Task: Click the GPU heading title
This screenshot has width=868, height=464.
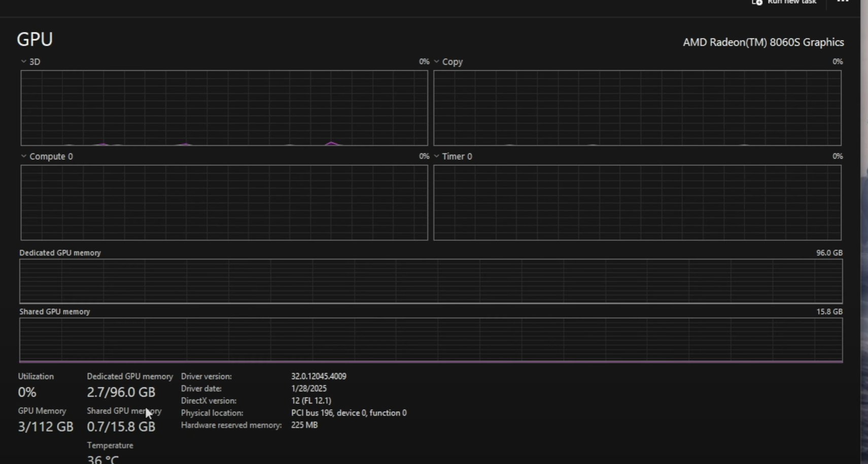Action: point(34,39)
